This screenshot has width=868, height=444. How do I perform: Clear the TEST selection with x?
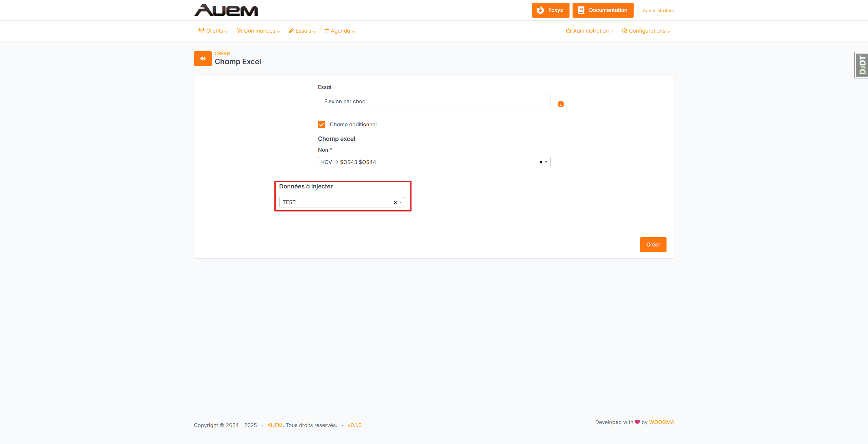pos(395,203)
